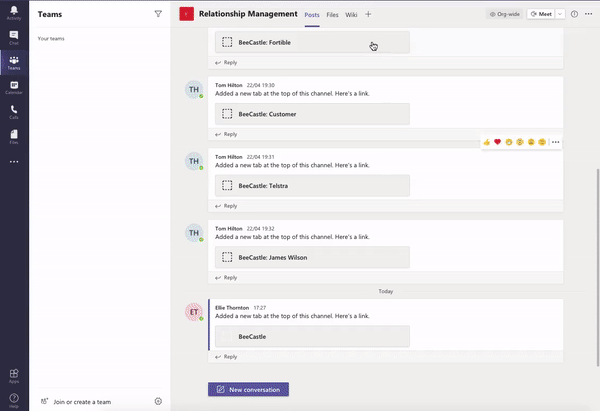This screenshot has height=411, width=600.
Task: Click the Ellie Thornton sender name
Action: [x=232, y=308]
